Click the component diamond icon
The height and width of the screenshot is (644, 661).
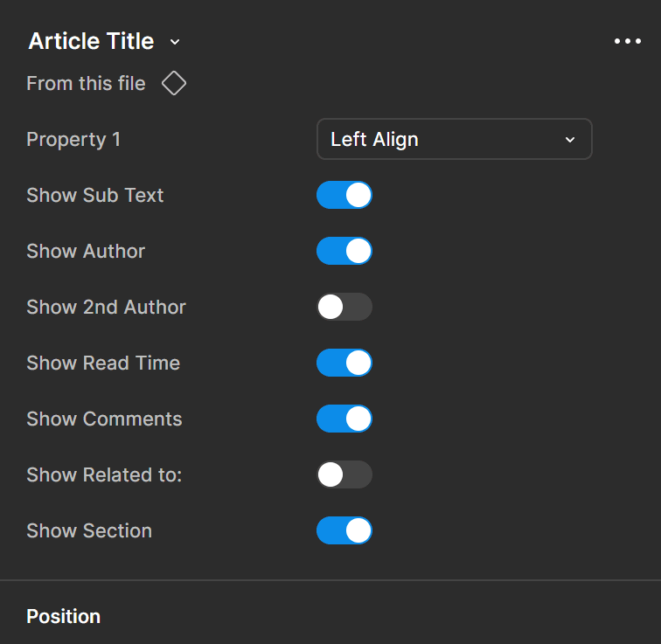[174, 84]
